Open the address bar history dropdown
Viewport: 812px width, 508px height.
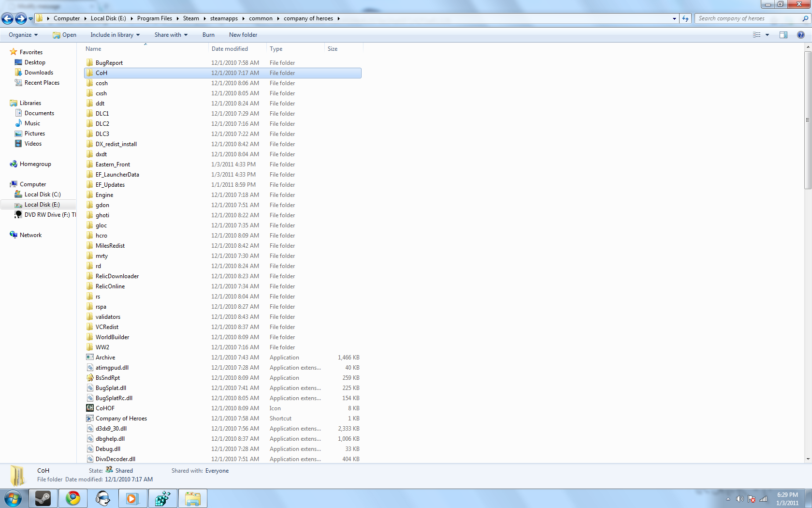pyautogui.click(x=674, y=18)
